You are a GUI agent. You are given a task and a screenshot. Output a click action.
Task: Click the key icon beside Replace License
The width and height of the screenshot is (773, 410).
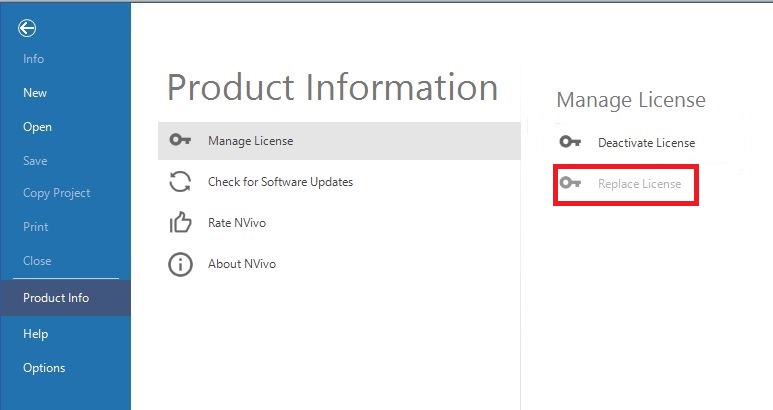(x=570, y=183)
